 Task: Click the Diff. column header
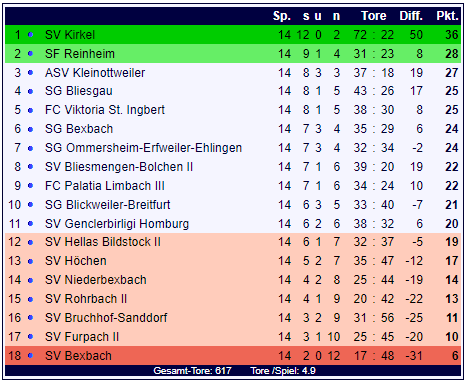pyautogui.click(x=411, y=16)
